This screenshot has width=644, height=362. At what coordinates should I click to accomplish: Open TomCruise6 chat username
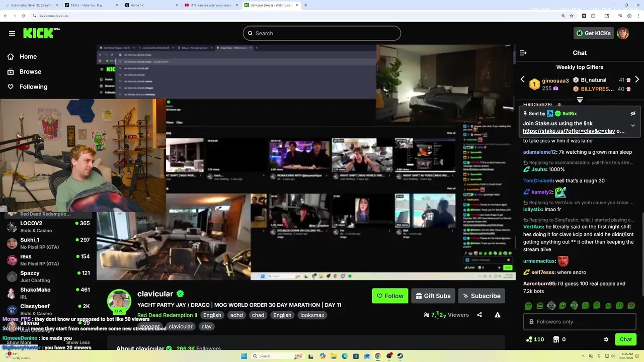pyautogui.click(x=538, y=180)
